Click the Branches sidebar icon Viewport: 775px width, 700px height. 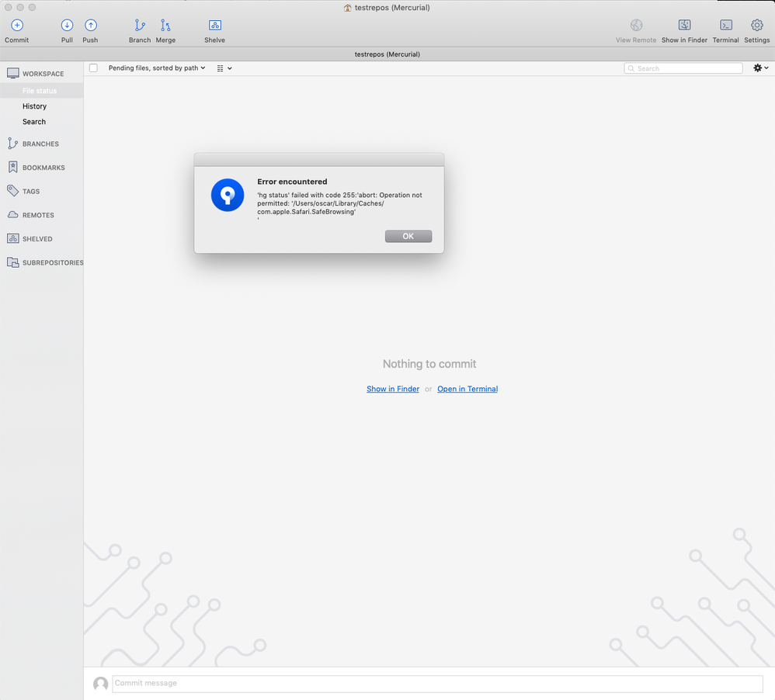(12, 144)
